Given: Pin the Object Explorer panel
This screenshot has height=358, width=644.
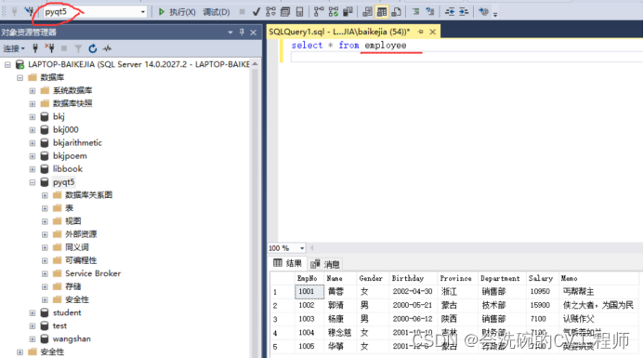Looking at the screenshot, I should [x=242, y=32].
